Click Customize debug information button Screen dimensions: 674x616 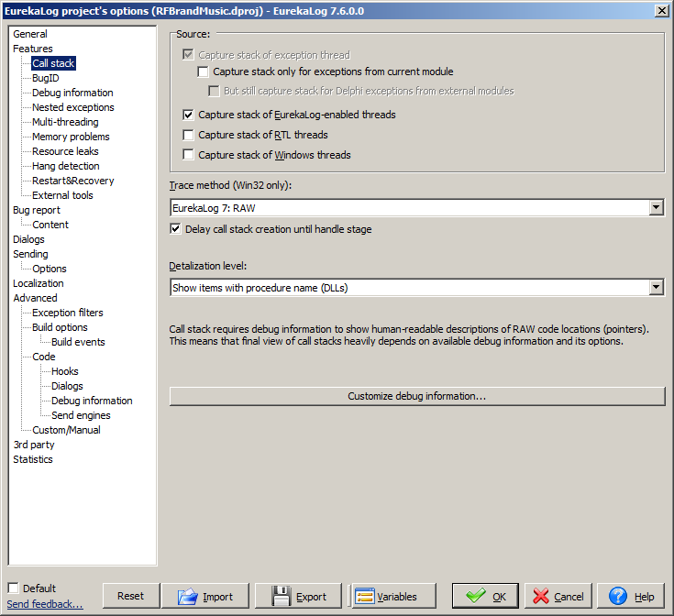[417, 396]
